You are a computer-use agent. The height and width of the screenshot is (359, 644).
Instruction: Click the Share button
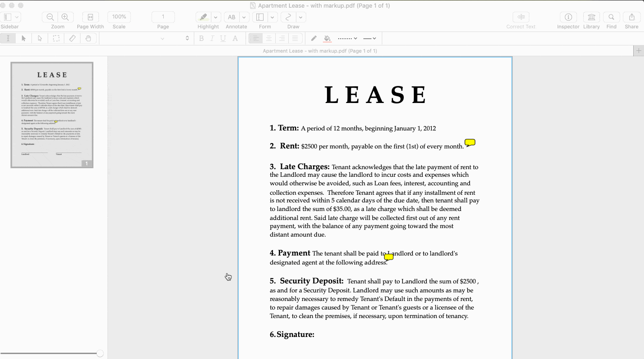click(631, 17)
